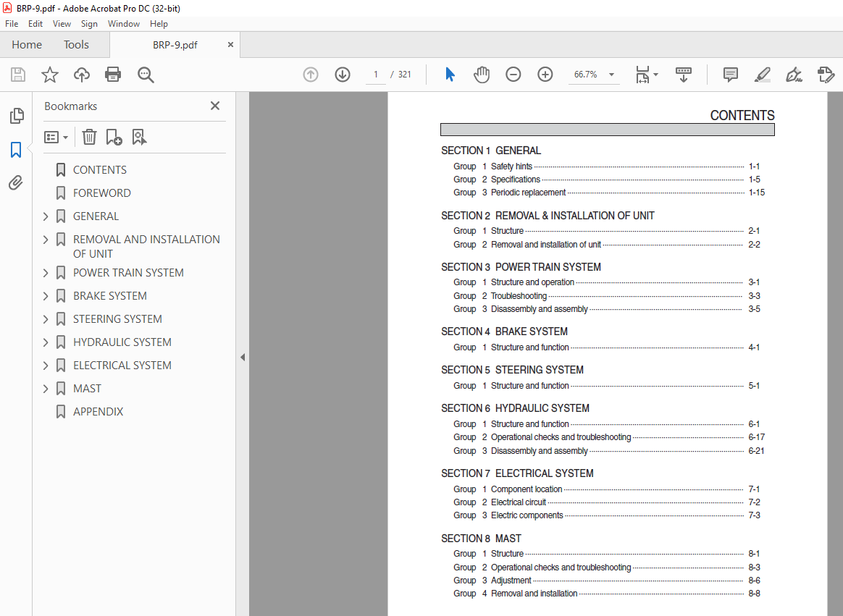Toggle the Bookmarks panel sidebar icon
The width and height of the screenshot is (843, 616).
tap(16, 149)
